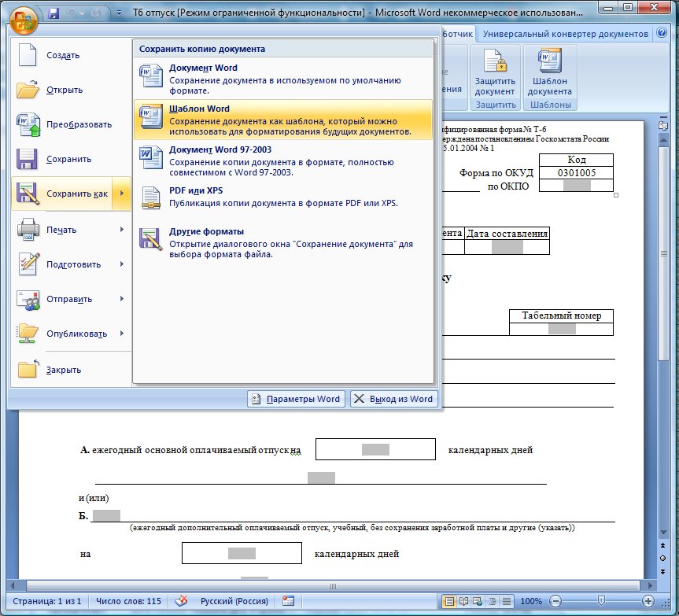The image size is (679, 616).
Task: Click the proofing errors status icon
Action: [181, 601]
